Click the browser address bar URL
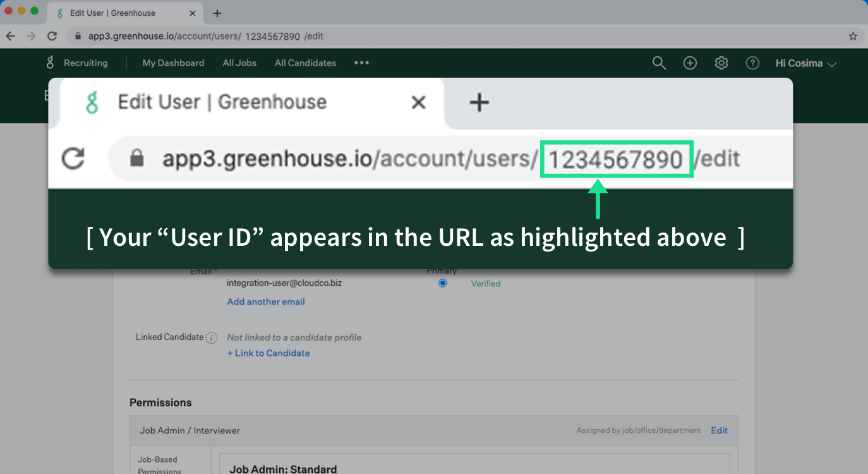This screenshot has height=474, width=868. [x=206, y=36]
